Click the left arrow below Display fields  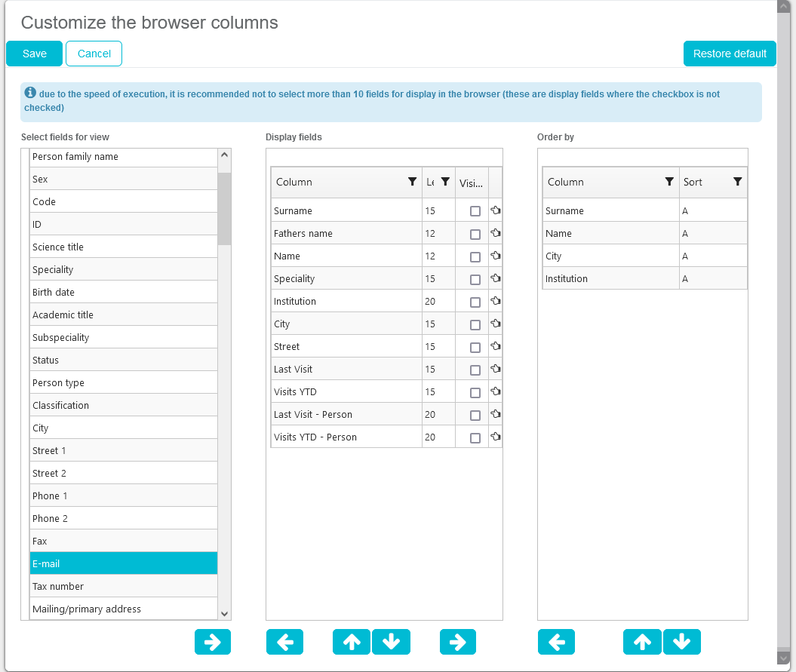(x=284, y=642)
